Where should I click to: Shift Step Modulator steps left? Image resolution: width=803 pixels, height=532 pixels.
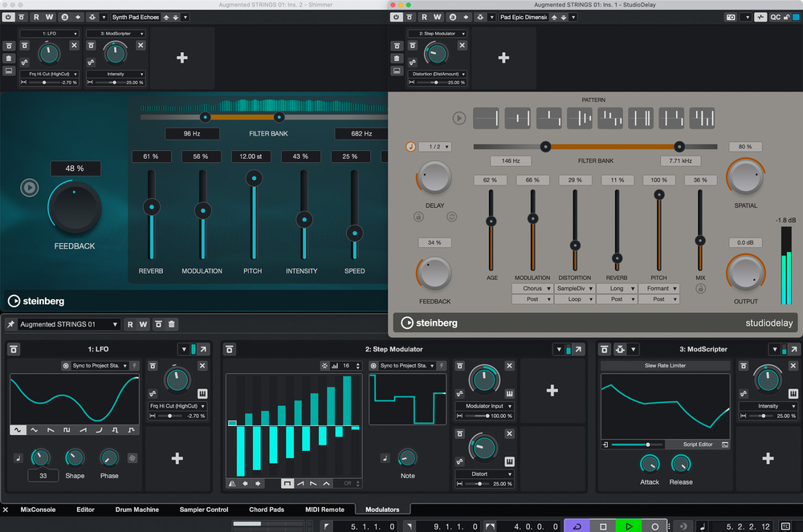click(245, 483)
